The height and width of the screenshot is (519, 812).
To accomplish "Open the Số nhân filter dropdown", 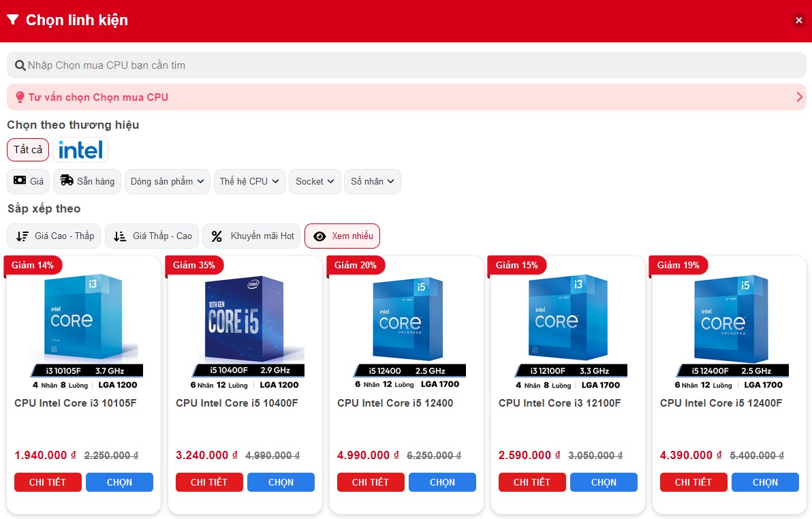I will click(373, 181).
